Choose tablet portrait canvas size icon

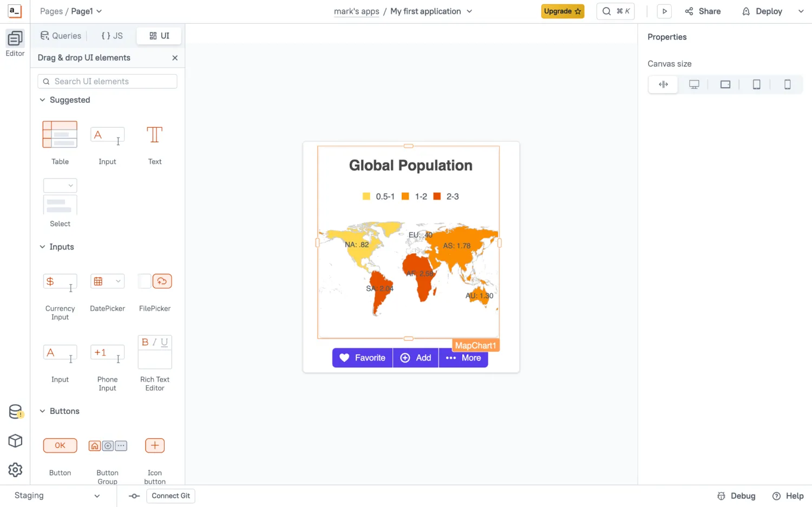(x=757, y=84)
